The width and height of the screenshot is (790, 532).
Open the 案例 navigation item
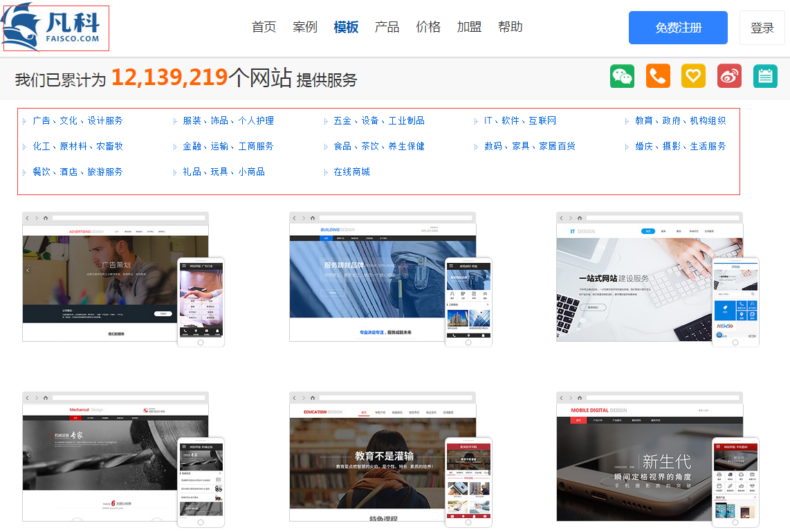pyautogui.click(x=304, y=27)
